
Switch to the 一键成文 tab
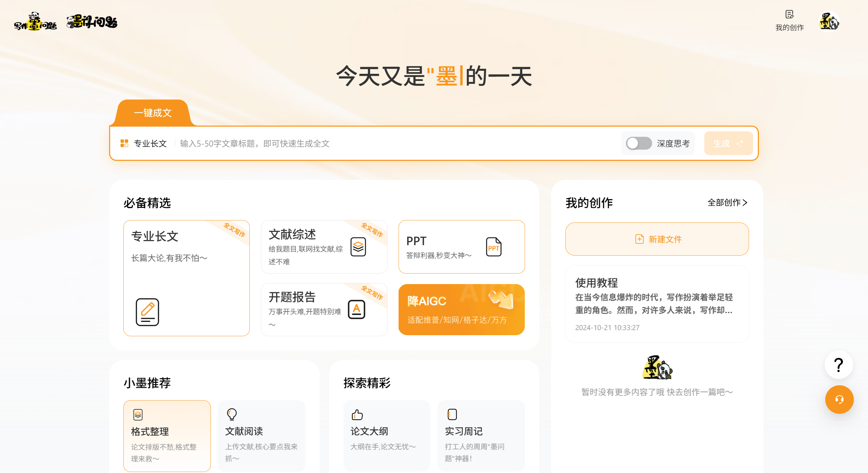[153, 113]
